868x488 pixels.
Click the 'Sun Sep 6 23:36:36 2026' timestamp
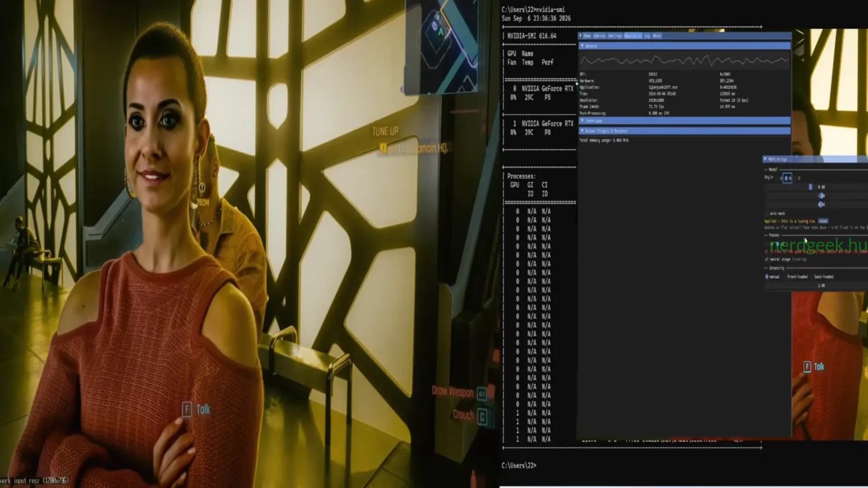click(536, 19)
